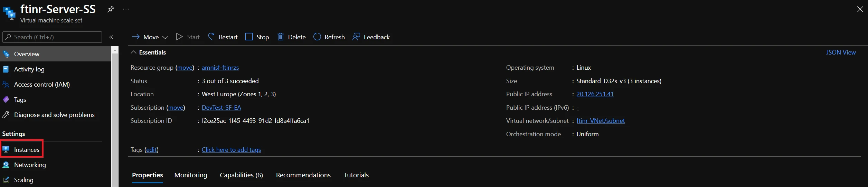The height and width of the screenshot is (187, 868).
Task: Click the Stop square icon
Action: (249, 37)
